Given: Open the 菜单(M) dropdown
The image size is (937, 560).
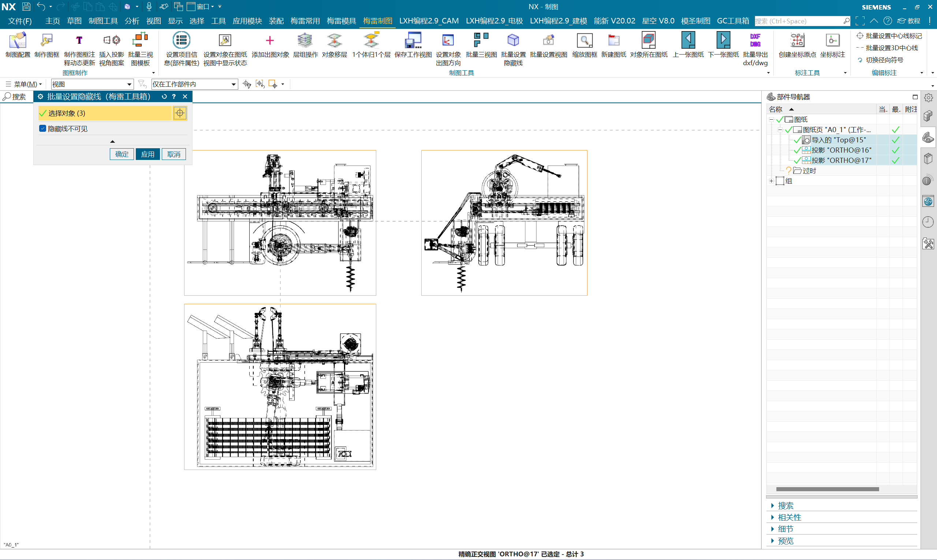Looking at the screenshot, I should 24,84.
